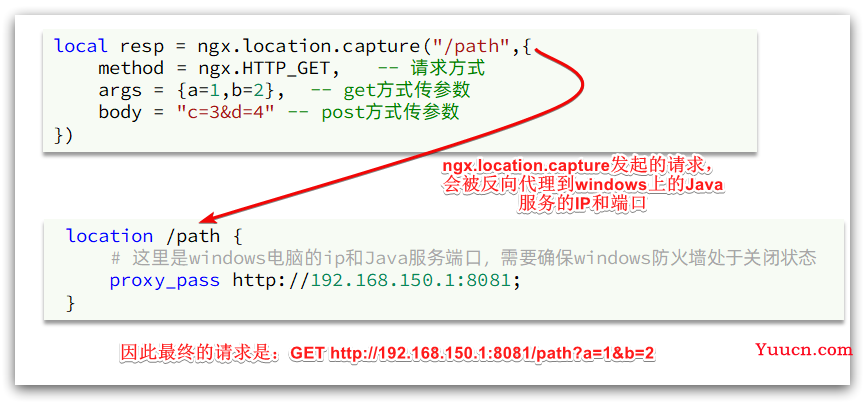
Task: Click the red annotation about 反向代理
Action: [584, 185]
